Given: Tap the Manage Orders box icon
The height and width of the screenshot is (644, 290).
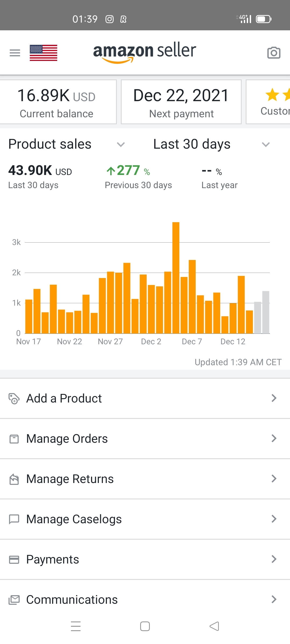Looking at the screenshot, I should (x=14, y=439).
